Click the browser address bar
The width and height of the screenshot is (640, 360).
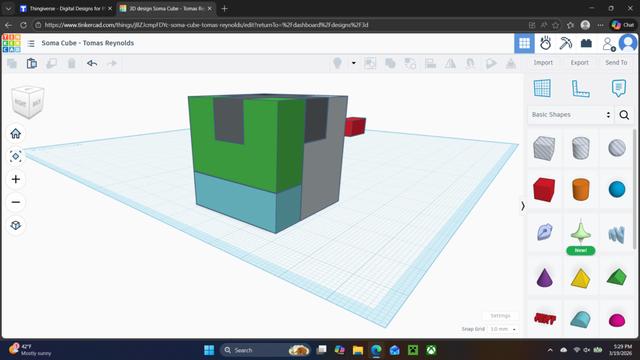(282, 25)
